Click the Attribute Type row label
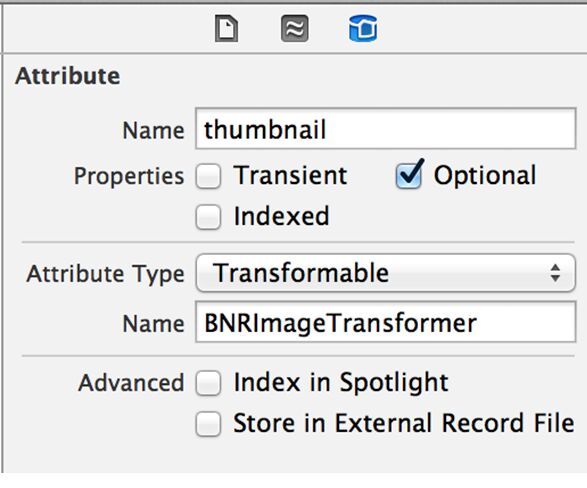Viewport: 587px width, 488px height. point(106,274)
